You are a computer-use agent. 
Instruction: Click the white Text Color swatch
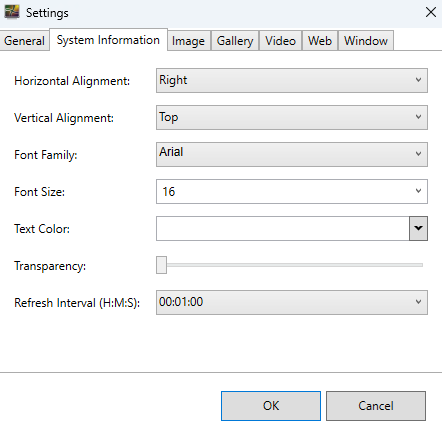283,228
